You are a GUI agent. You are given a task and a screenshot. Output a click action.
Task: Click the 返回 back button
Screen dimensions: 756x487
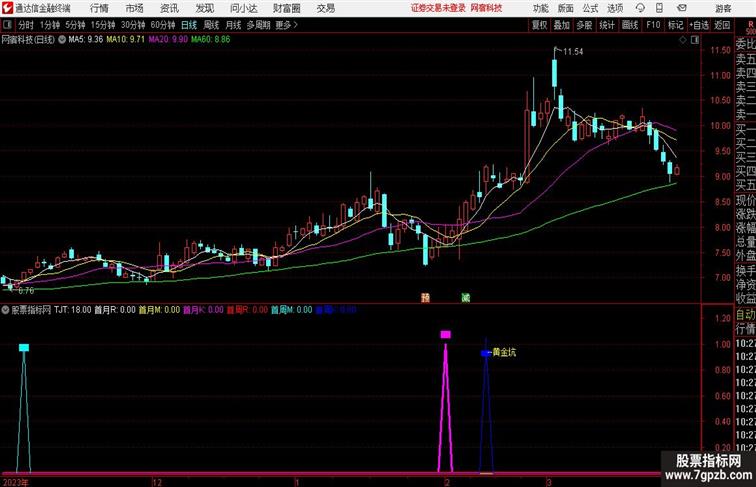(722, 25)
